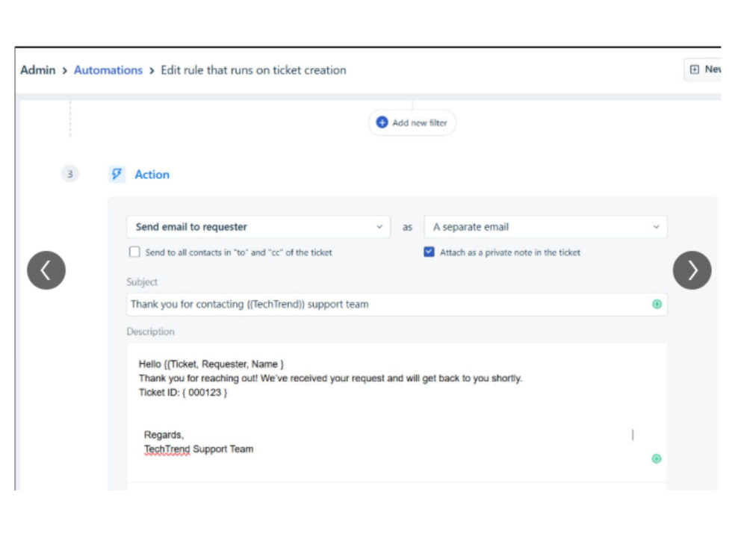Click the lightning bolt Action icon
This screenshot has width=747, height=560.
pyautogui.click(x=117, y=174)
